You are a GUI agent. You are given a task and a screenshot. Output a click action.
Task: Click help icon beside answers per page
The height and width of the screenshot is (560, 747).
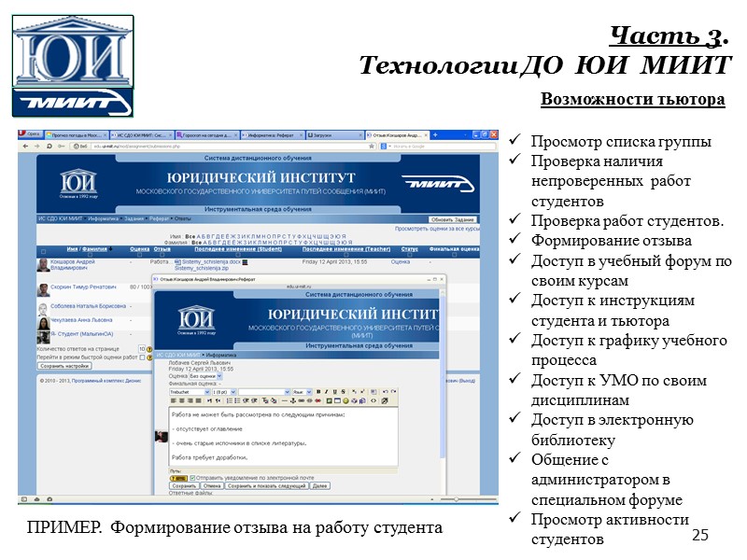tap(149, 349)
